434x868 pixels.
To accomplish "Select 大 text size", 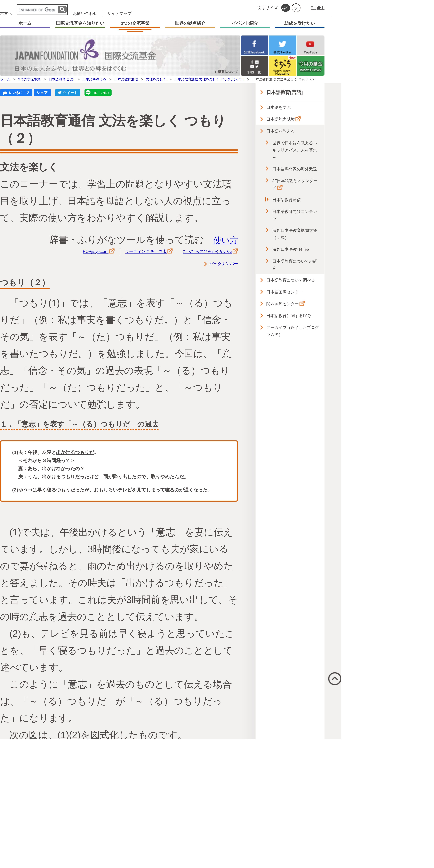I will click(296, 8).
